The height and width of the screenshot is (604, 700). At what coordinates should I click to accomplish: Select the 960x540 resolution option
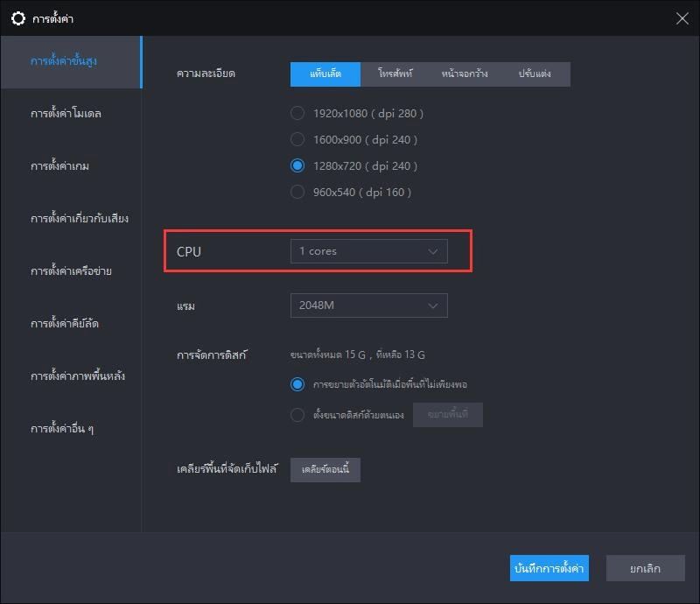pyautogui.click(x=297, y=192)
